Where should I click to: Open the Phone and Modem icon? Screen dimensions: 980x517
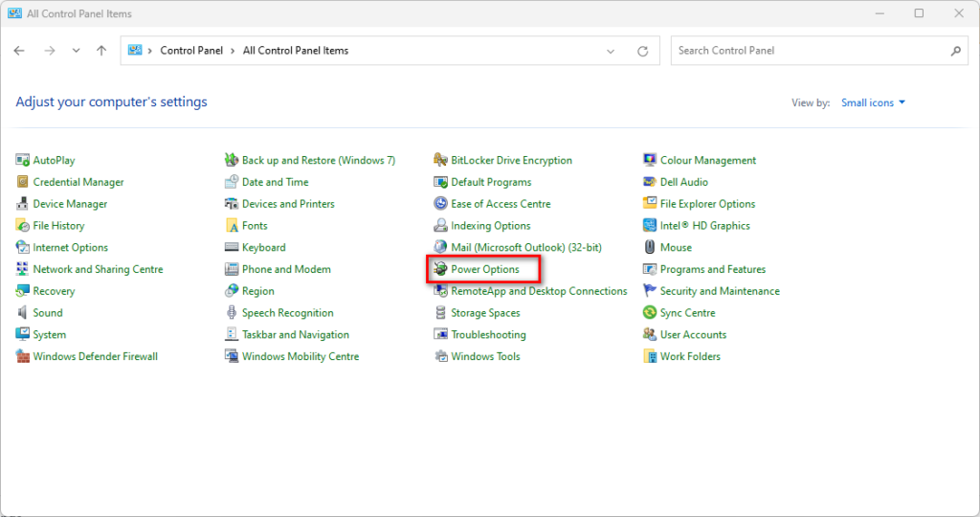232,269
